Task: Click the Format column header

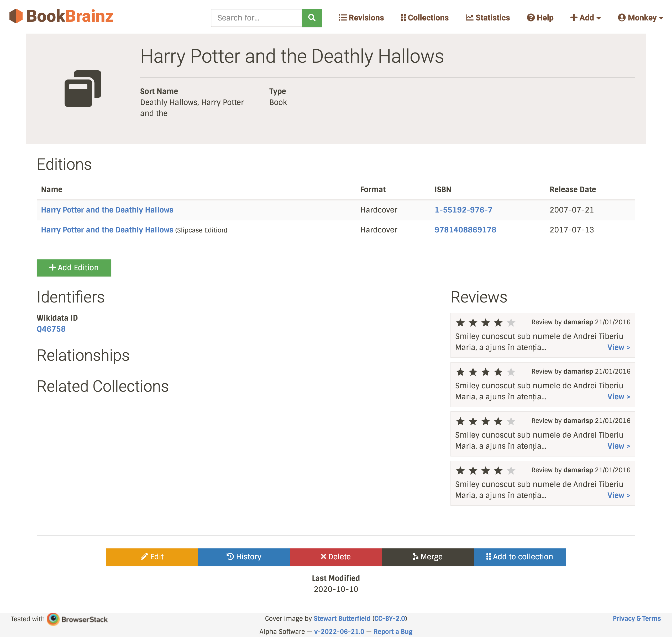Action: tap(373, 189)
